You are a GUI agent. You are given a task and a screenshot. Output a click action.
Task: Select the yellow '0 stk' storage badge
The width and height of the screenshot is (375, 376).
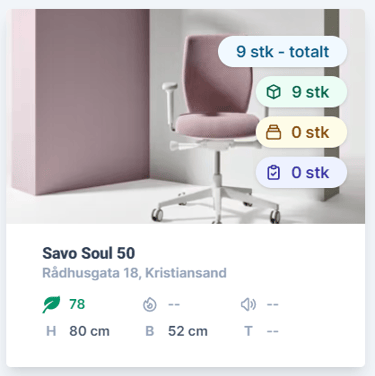pyautogui.click(x=301, y=132)
